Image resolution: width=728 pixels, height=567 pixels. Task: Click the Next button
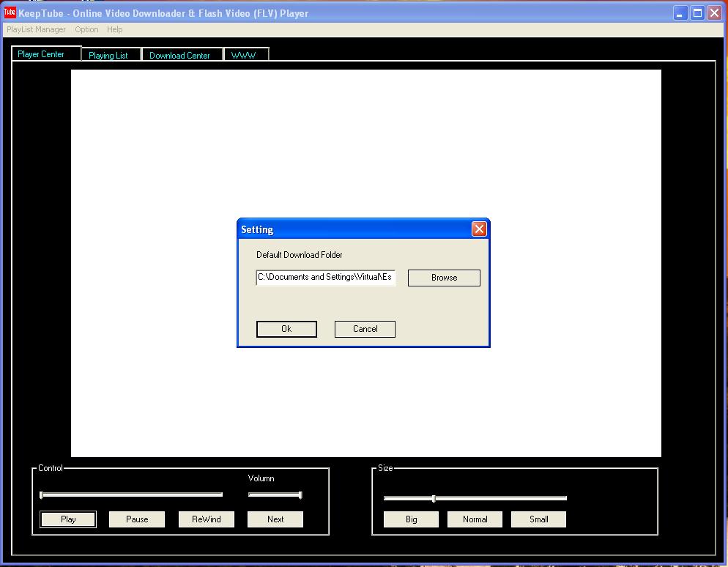pyautogui.click(x=275, y=519)
